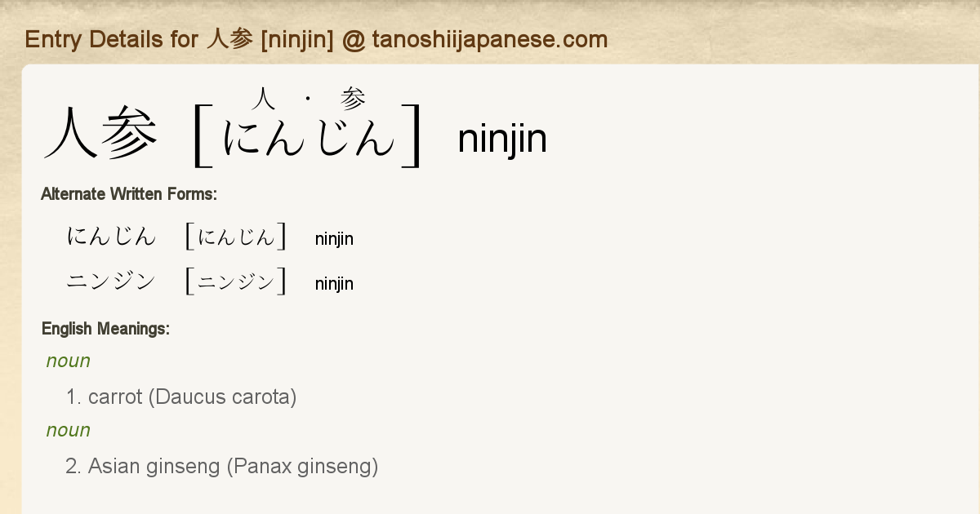
Task: Click the large hiragana reading にんじん in brackets
Action: click(x=309, y=137)
